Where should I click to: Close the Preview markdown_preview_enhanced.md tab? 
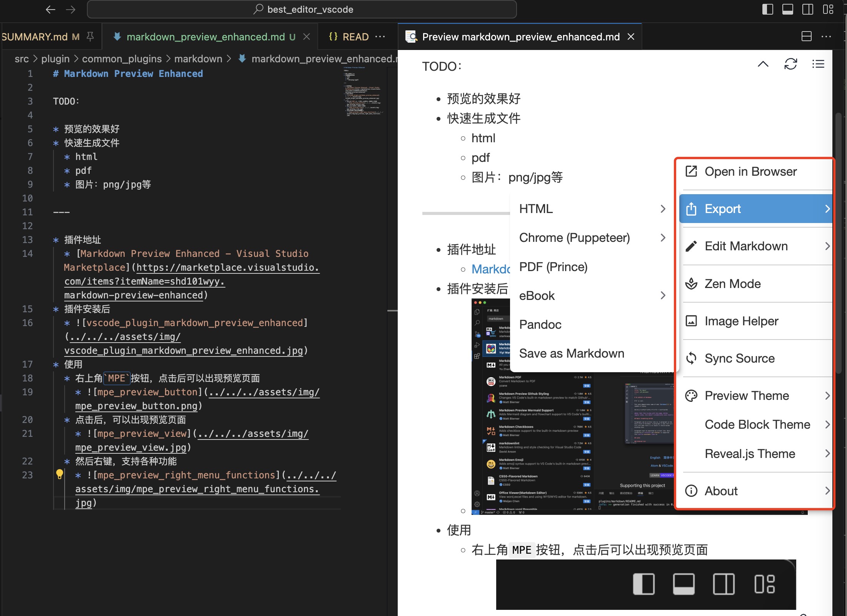pos(631,37)
